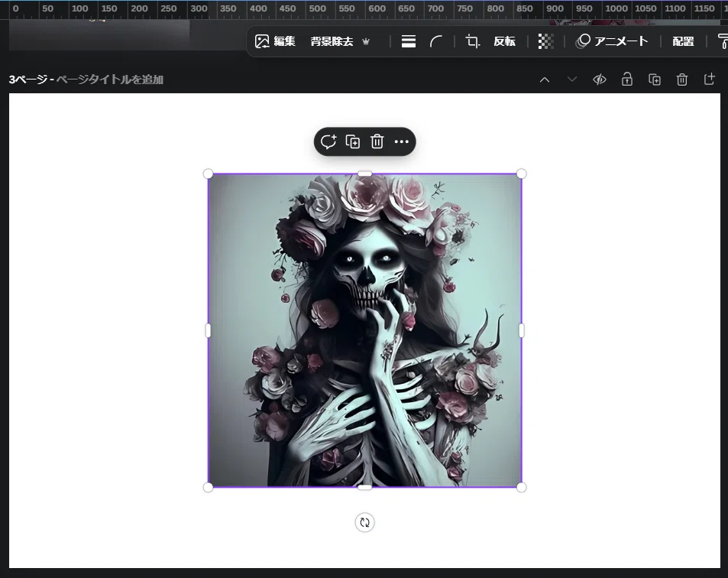This screenshot has height=578, width=728.
Task: Click bottom-left corner resize handle
Action: [x=208, y=487]
